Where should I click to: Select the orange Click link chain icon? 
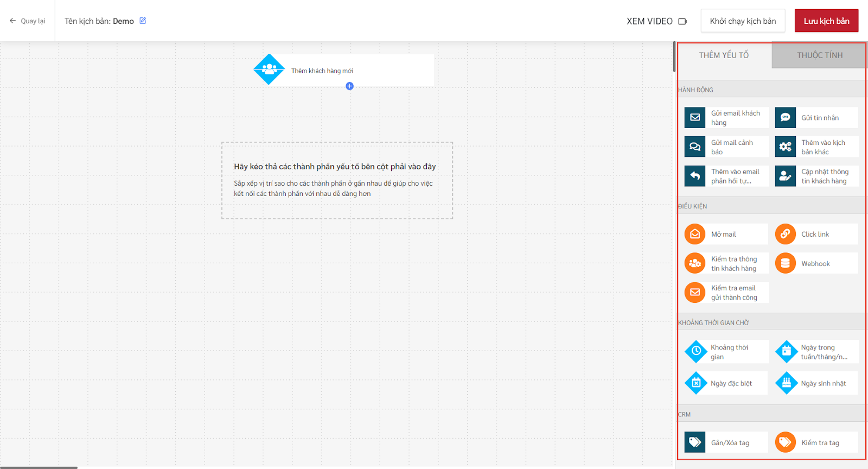(x=786, y=234)
